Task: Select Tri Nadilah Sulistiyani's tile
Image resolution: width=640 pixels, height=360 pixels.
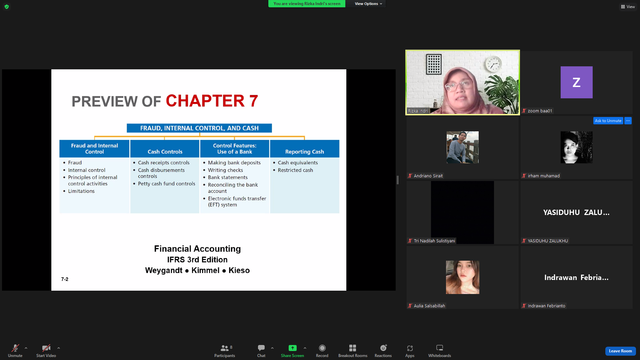Action: tap(462, 212)
